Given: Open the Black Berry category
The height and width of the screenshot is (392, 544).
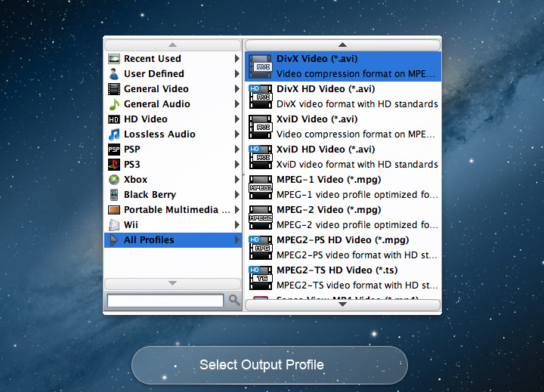Looking at the screenshot, I should [x=173, y=195].
